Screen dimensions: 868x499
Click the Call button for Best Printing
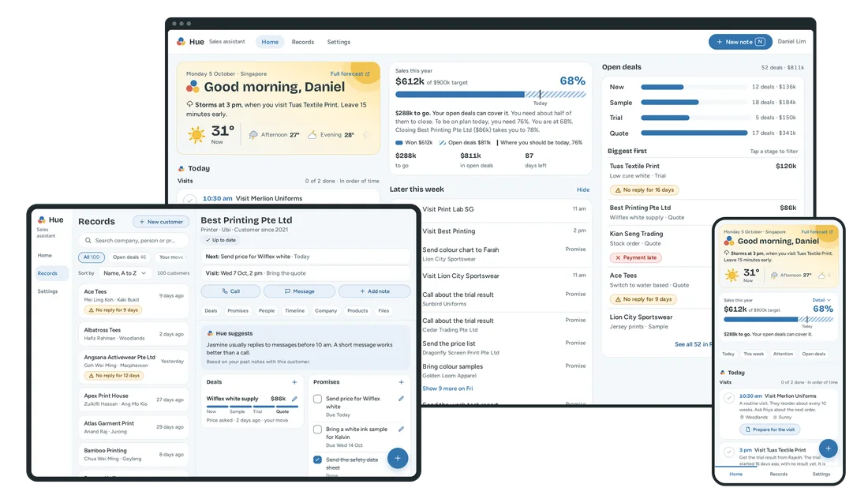pyautogui.click(x=231, y=291)
